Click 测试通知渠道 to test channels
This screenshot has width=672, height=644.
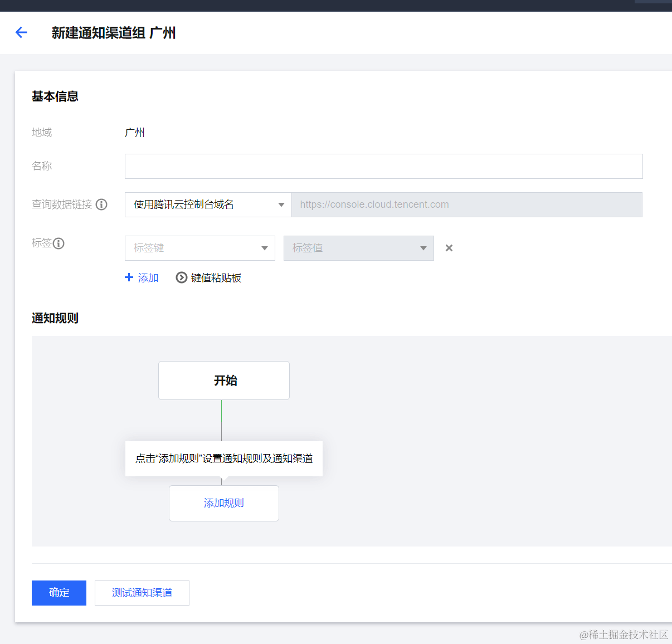point(142,593)
